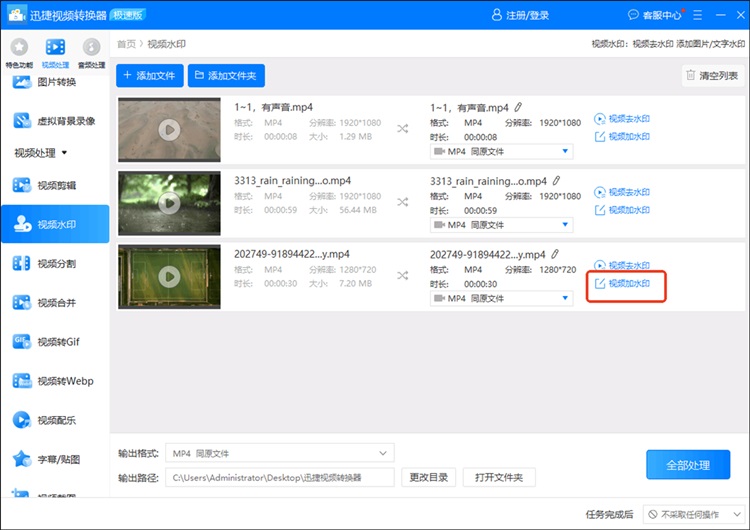
Task: Open the 任务完成后 action dropdown
Action: (693, 515)
